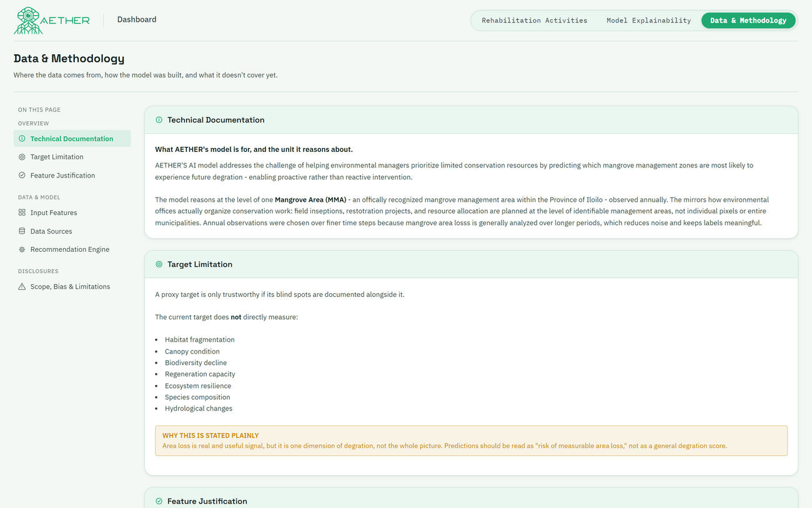Click the OVERVIEW sidebar group label
Image resolution: width=812 pixels, height=508 pixels.
click(33, 124)
